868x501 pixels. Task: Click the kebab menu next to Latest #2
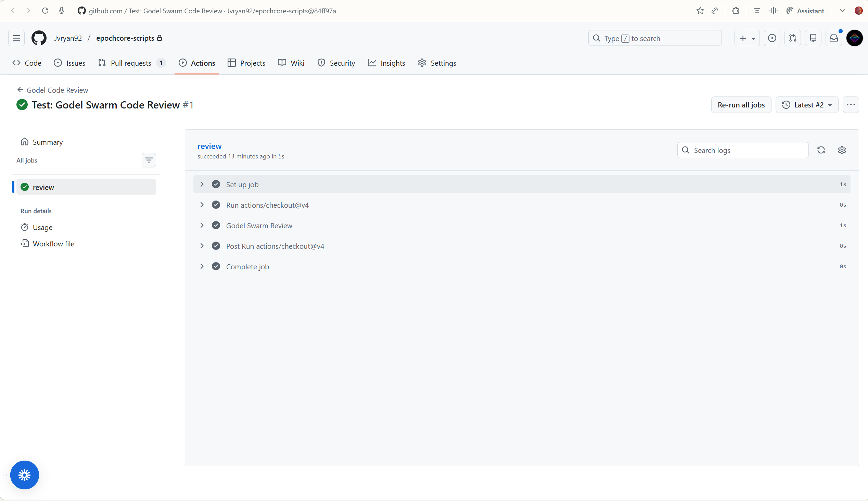point(851,105)
